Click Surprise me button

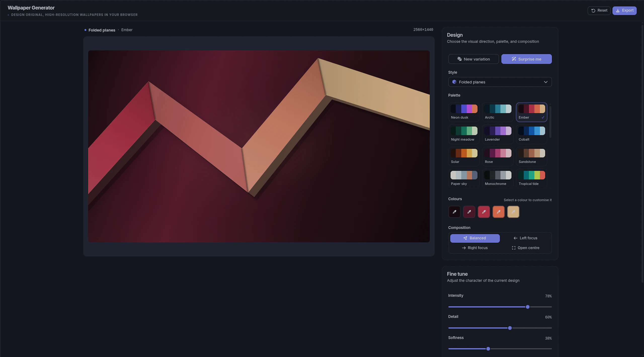pos(526,59)
